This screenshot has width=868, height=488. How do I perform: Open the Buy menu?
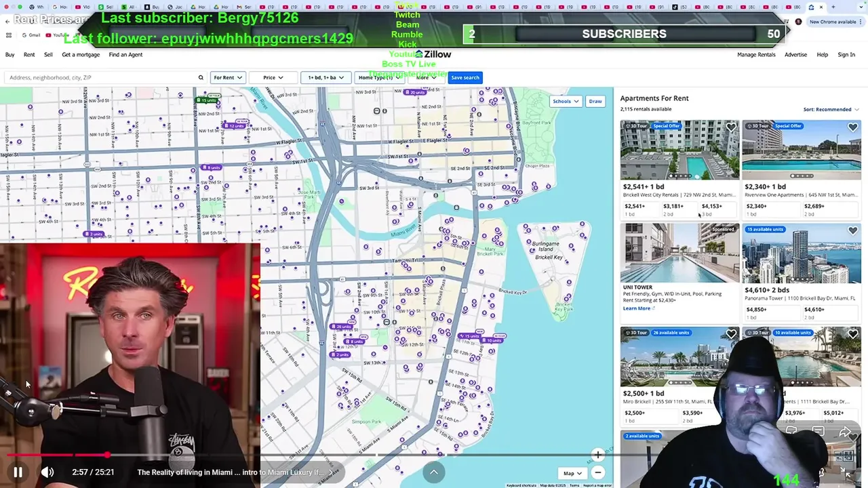click(x=9, y=54)
